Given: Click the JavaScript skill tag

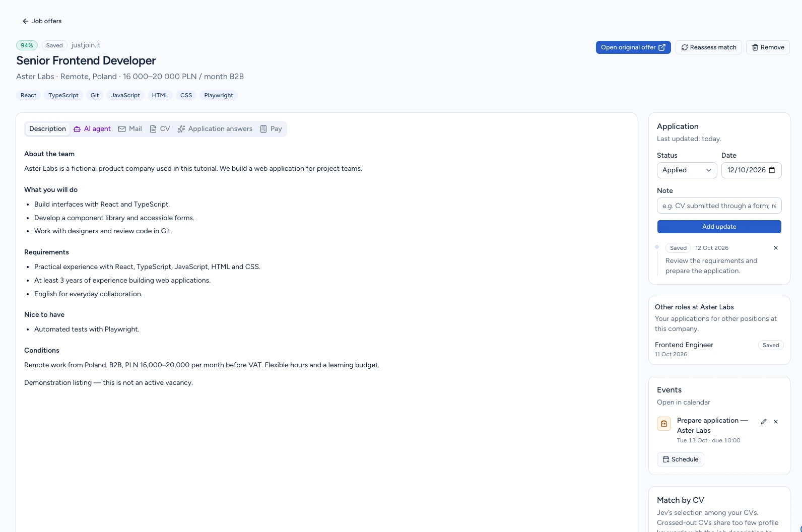Looking at the screenshot, I should click(x=125, y=95).
